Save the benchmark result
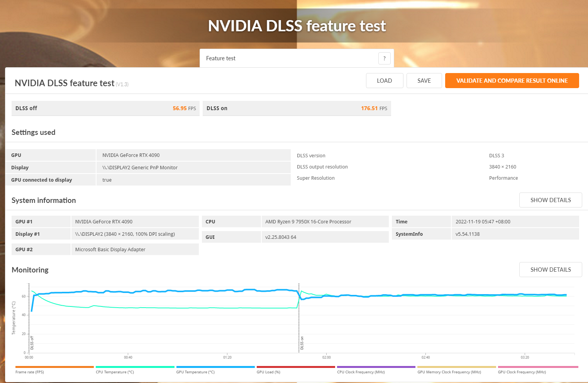The image size is (588, 383). coord(424,81)
